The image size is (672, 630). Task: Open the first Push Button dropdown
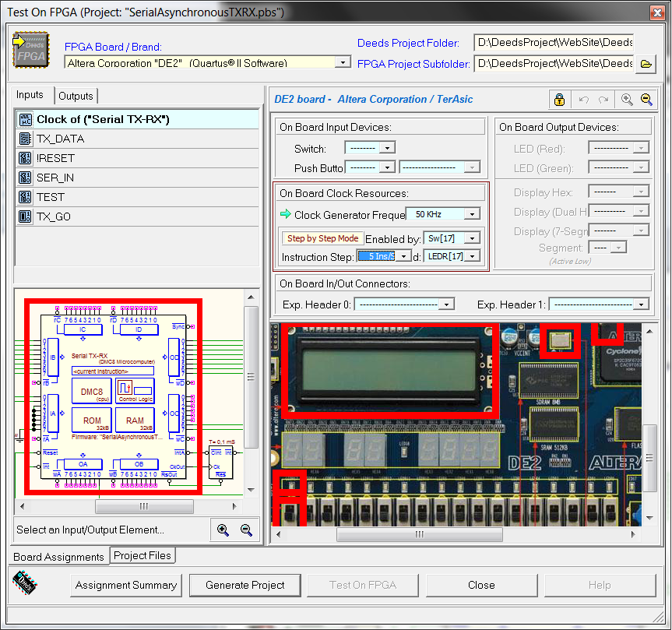pyautogui.click(x=388, y=167)
